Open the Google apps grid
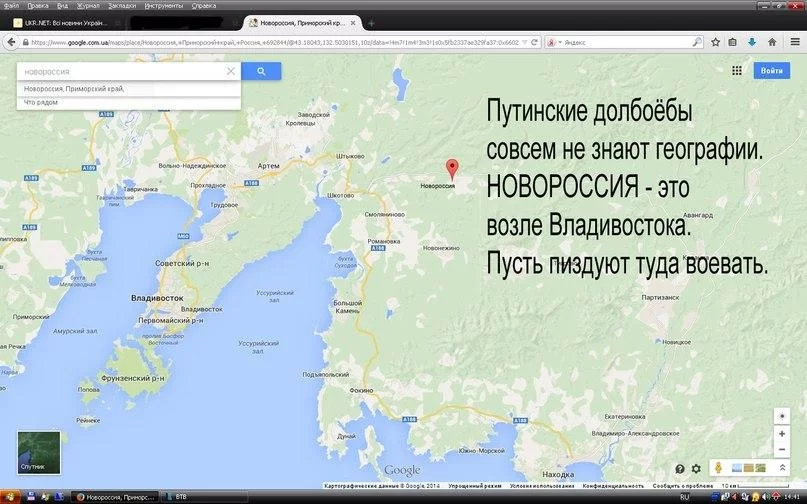Image resolution: width=807 pixels, height=504 pixels. 736,71
